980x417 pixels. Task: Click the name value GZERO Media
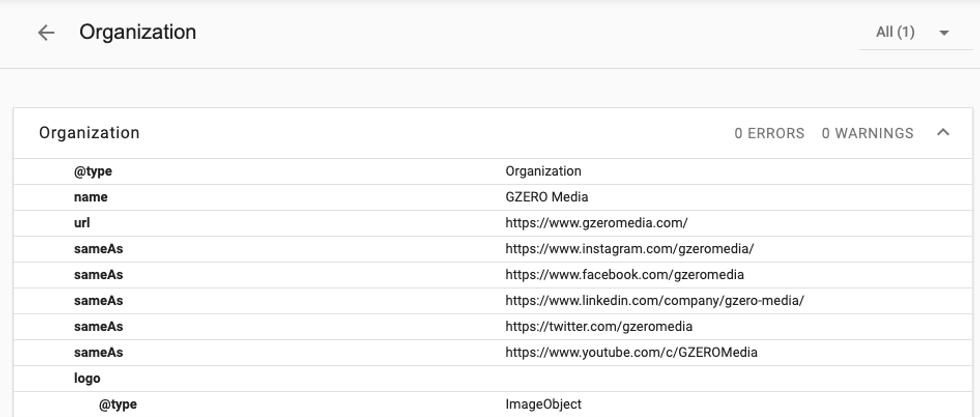(547, 197)
